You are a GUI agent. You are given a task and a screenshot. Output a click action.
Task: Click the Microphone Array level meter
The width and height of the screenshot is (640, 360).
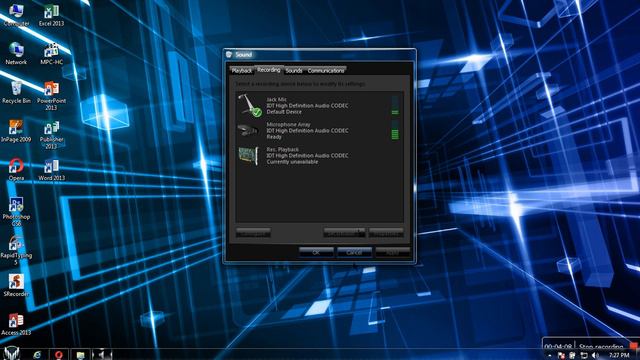tap(395, 130)
